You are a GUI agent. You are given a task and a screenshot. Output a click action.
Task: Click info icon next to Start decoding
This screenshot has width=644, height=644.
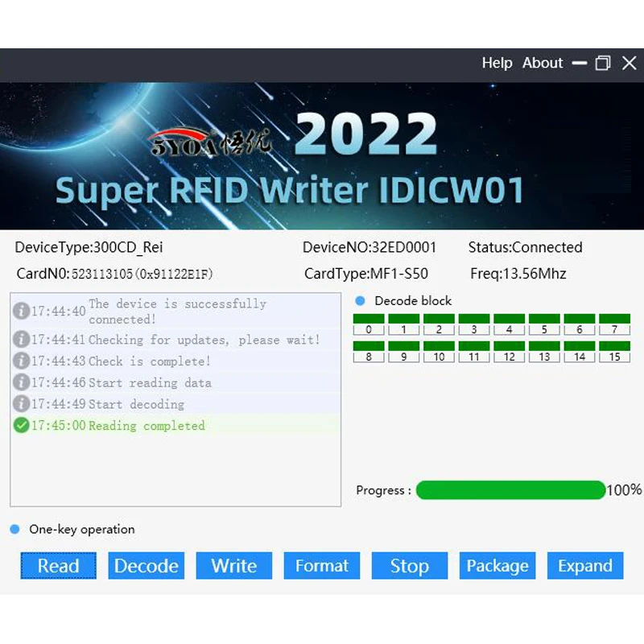click(22, 404)
